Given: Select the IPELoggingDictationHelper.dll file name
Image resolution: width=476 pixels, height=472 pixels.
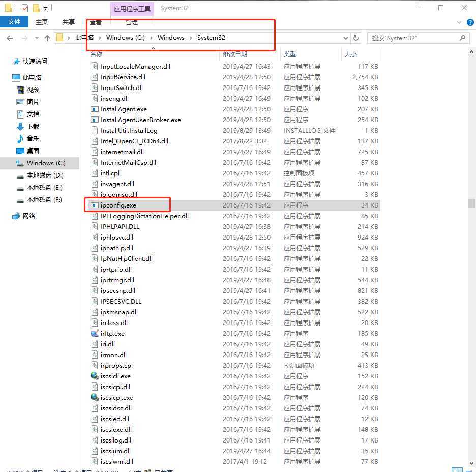Looking at the screenshot, I should [145, 216].
